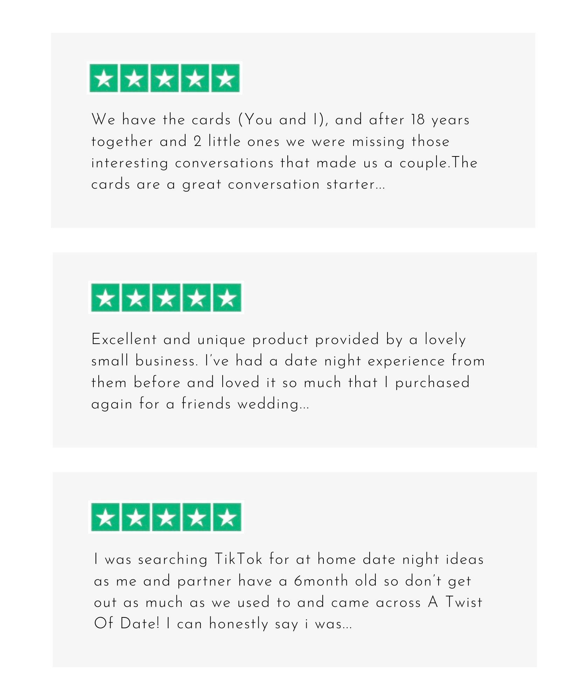Select the third star in the top review
This screenshot has width=588, height=700.
(x=164, y=78)
